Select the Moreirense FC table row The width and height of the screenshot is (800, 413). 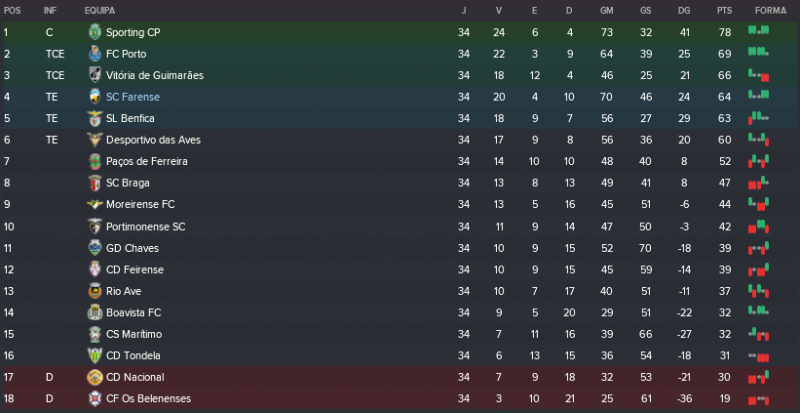[x=400, y=205]
